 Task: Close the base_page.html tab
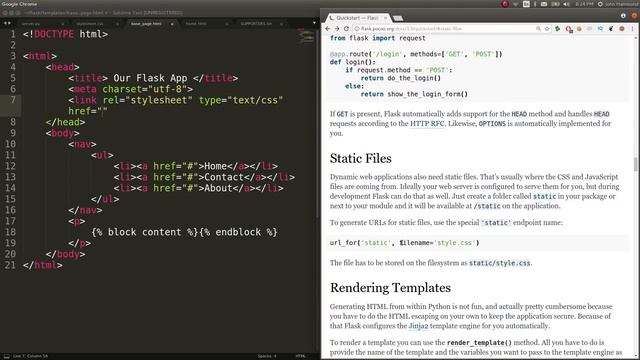click(x=172, y=24)
